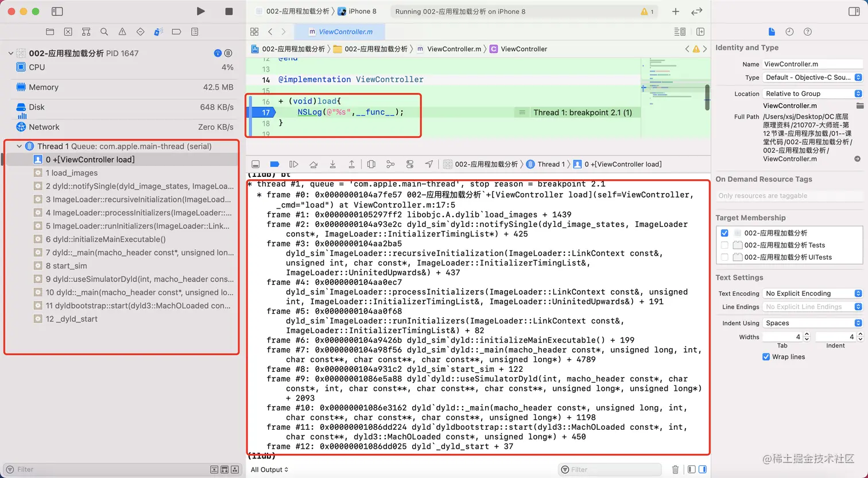This screenshot has height=478, width=868.
Task: Click the code review arrows button
Action: click(697, 11)
